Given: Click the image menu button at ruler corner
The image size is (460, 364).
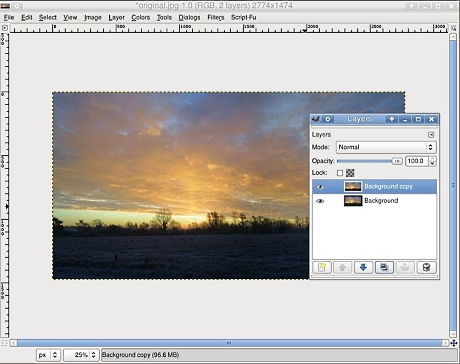Looking at the screenshot, I should [5, 28].
